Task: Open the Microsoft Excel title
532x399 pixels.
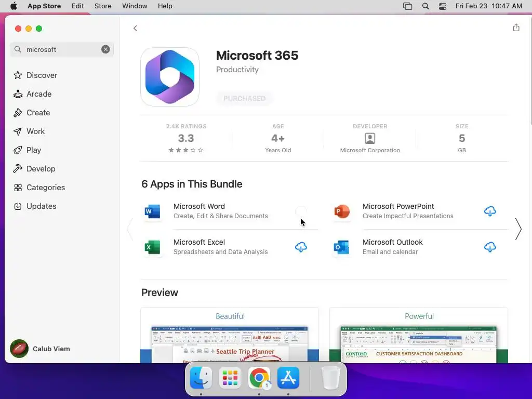Action: pyautogui.click(x=199, y=242)
